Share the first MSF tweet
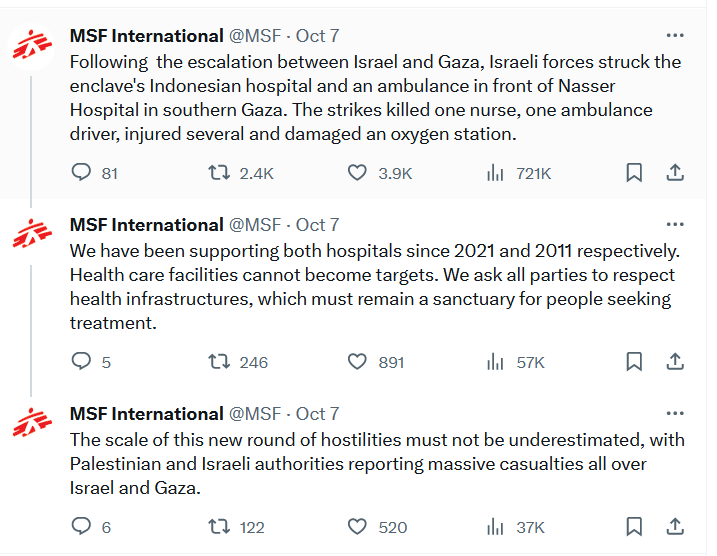 (675, 173)
